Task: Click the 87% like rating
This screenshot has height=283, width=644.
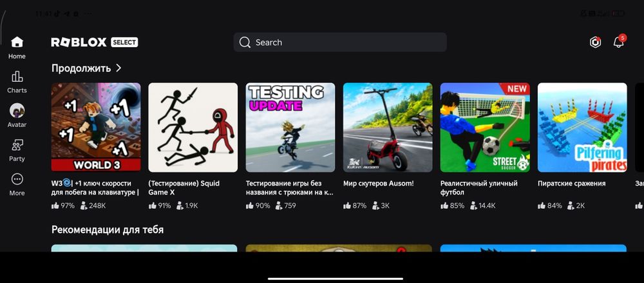Action: click(354, 206)
